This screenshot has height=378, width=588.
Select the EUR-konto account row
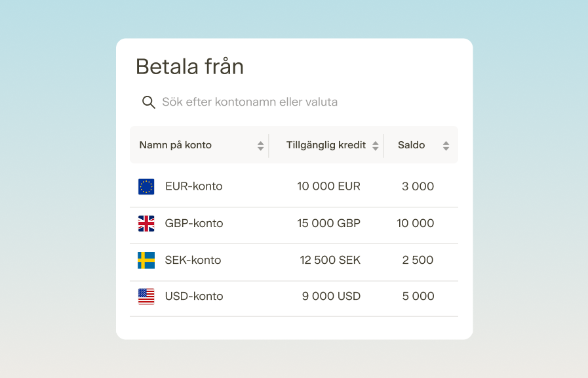(294, 186)
